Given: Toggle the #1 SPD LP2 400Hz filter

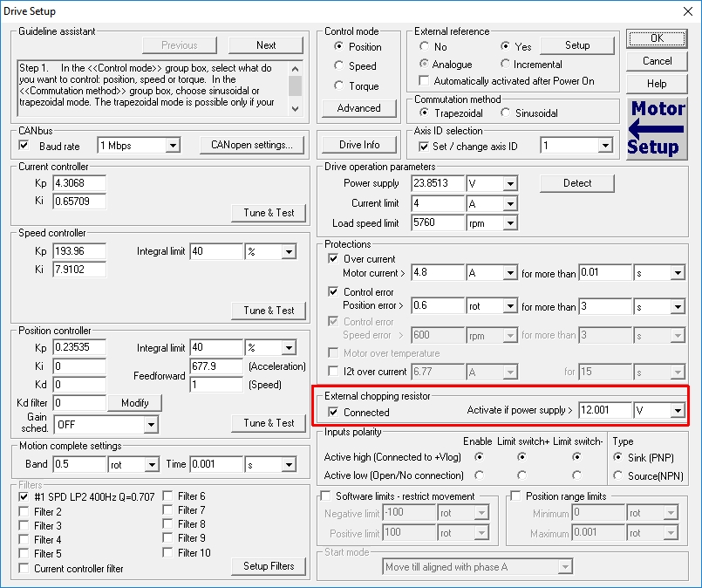Looking at the screenshot, I should (24, 496).
